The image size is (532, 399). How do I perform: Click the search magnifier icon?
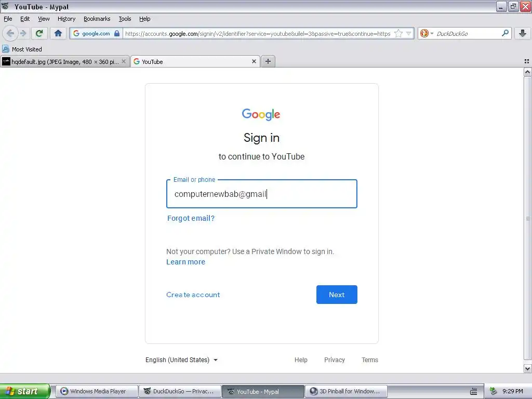505,33
